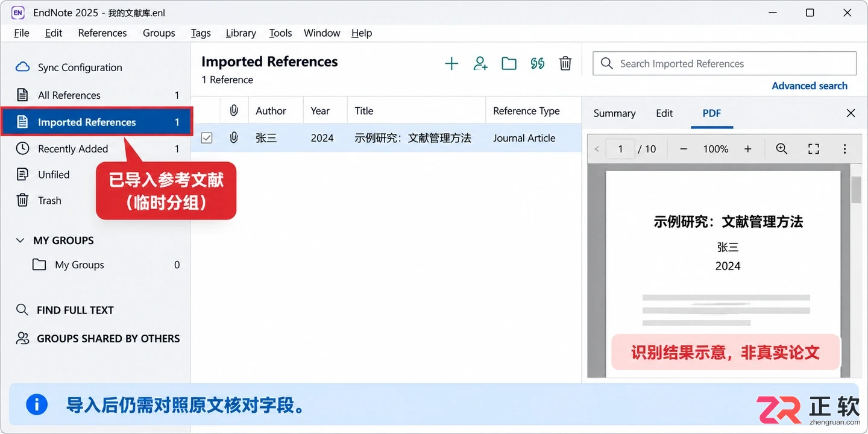Collapse the MY GROUPS section chevron

tap(20, 240)
